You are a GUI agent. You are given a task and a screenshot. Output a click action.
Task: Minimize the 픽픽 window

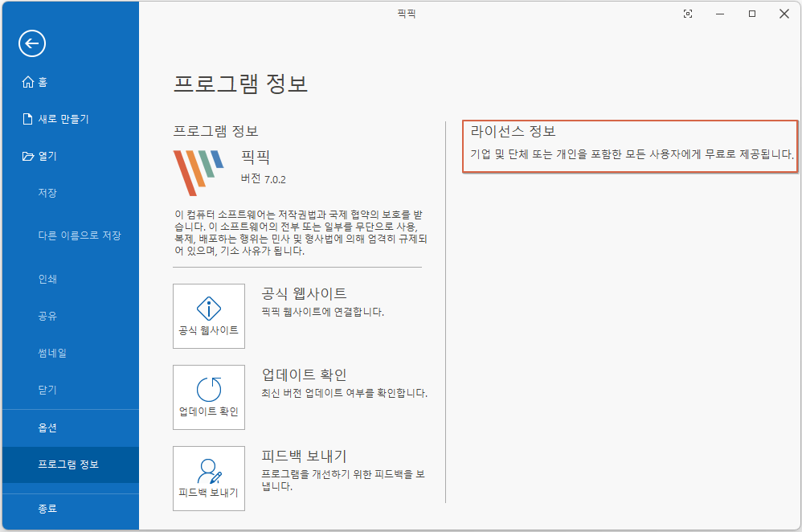click(720, 14)
